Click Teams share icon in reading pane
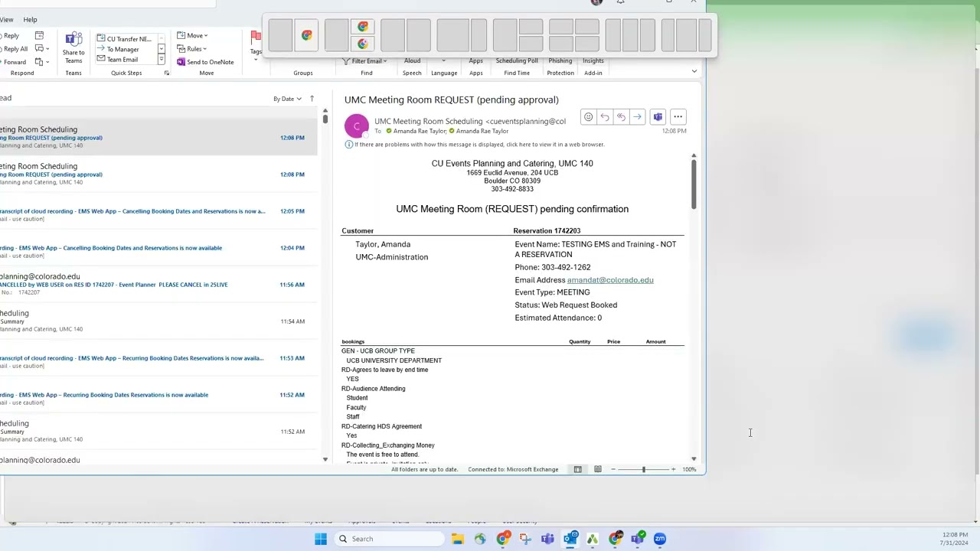 click(658, 117)
